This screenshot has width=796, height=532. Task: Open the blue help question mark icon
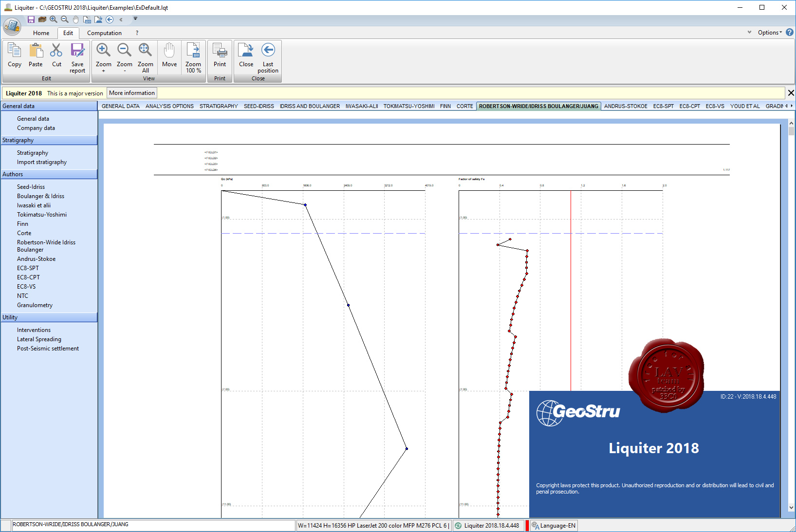(790, 32)
